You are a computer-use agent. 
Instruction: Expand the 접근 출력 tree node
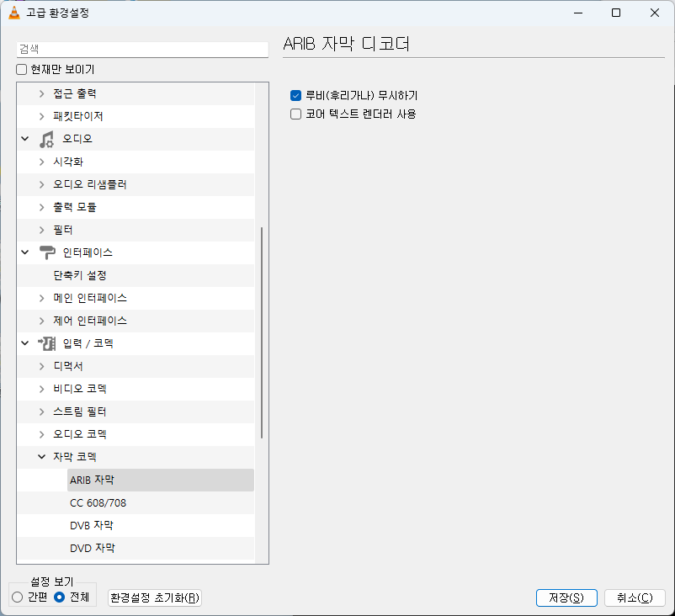coord(42,93)
